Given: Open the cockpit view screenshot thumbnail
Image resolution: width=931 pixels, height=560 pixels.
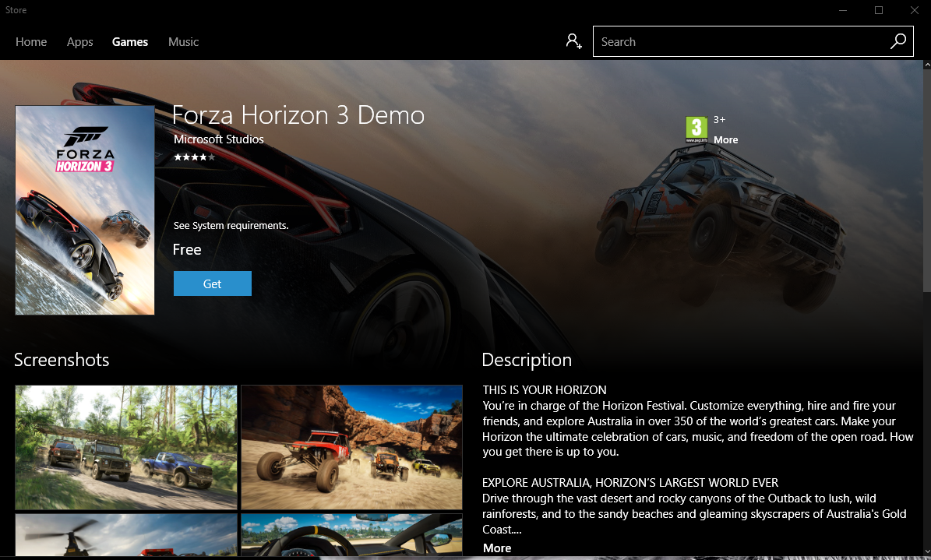Looking at the screenshot, I should [351, 534].
